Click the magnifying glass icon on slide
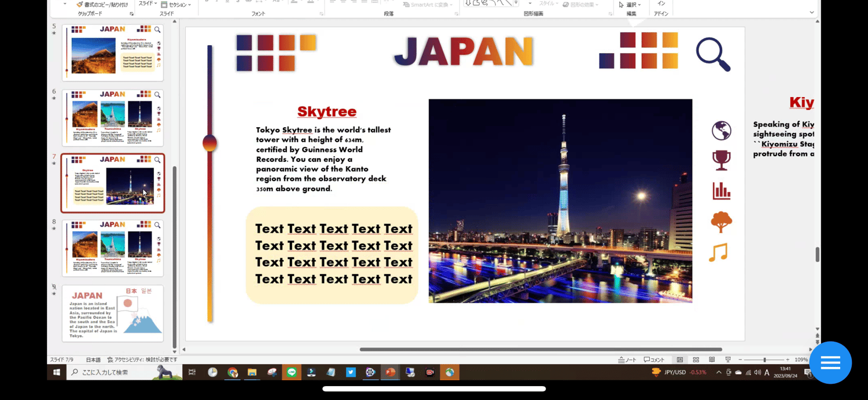This screenshot has height=400, width=868. pyautogui.click(x=713, y=54)
